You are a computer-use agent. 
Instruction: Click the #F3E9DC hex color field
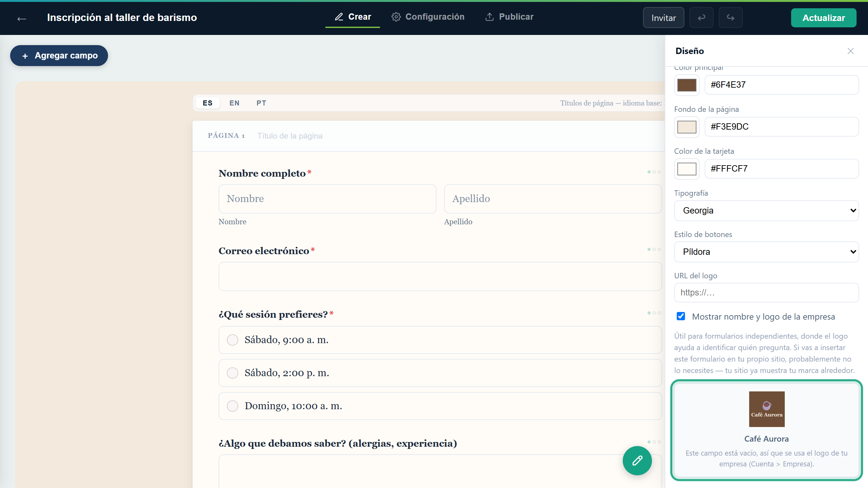click(781, 127)
